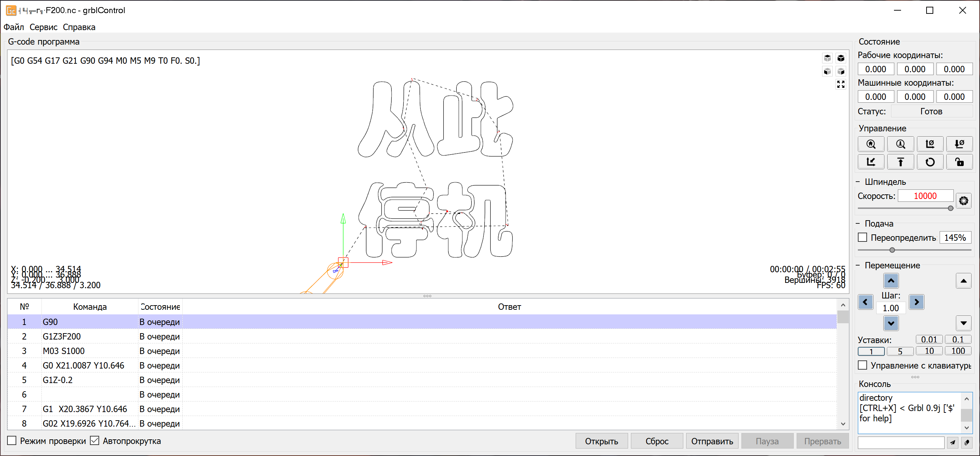Click the Z-probe magnifier icon
Screen dimensions: 980x456
tap(900, 144)
